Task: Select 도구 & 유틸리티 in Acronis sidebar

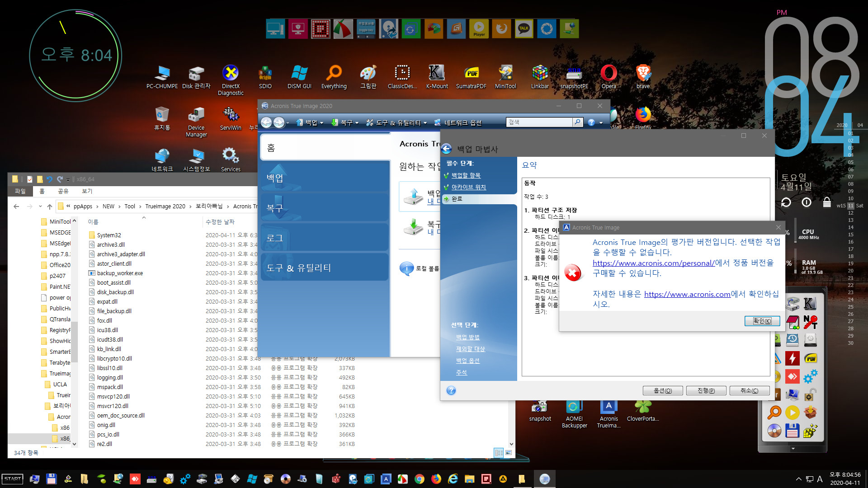Action: pos(325,267)
